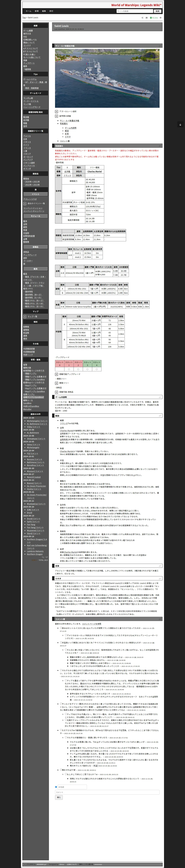Open the Top breadcrumb link

[x=24, y=17]
